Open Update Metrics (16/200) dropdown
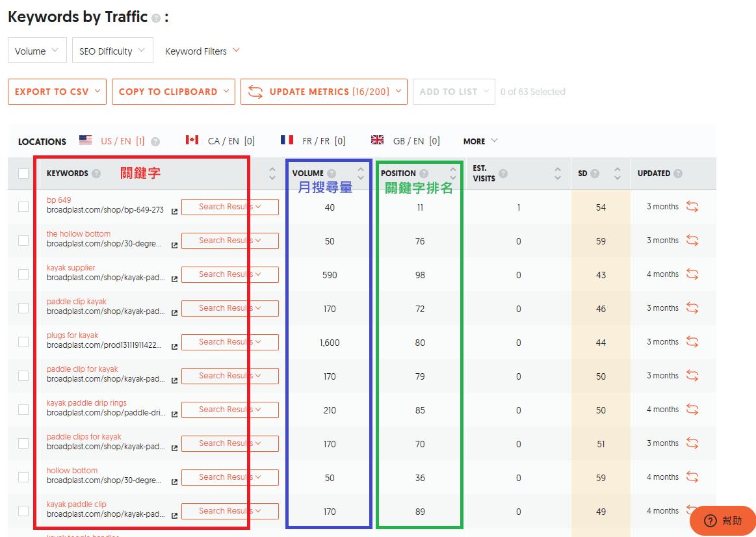This screenshot has height=537, width=756. point(324,92)
